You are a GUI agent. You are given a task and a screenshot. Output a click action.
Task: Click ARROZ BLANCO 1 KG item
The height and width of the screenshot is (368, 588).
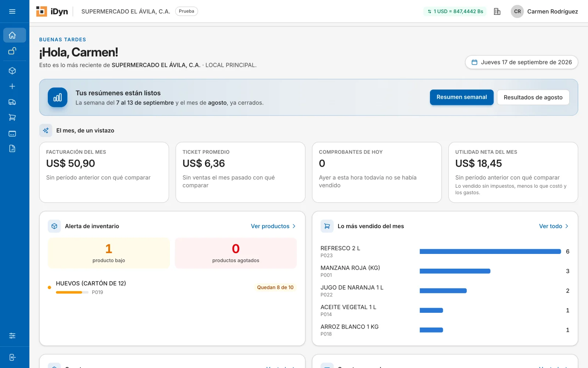click(349, 327)
